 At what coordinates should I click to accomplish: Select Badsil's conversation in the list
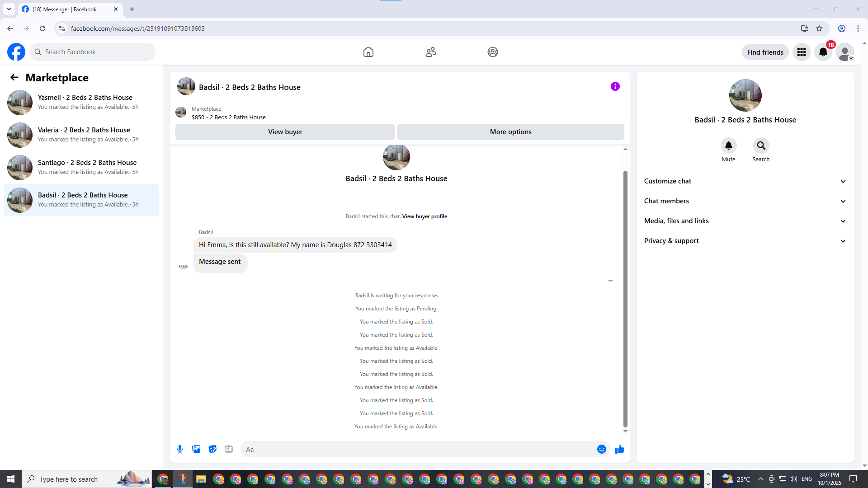click(81, 200)
